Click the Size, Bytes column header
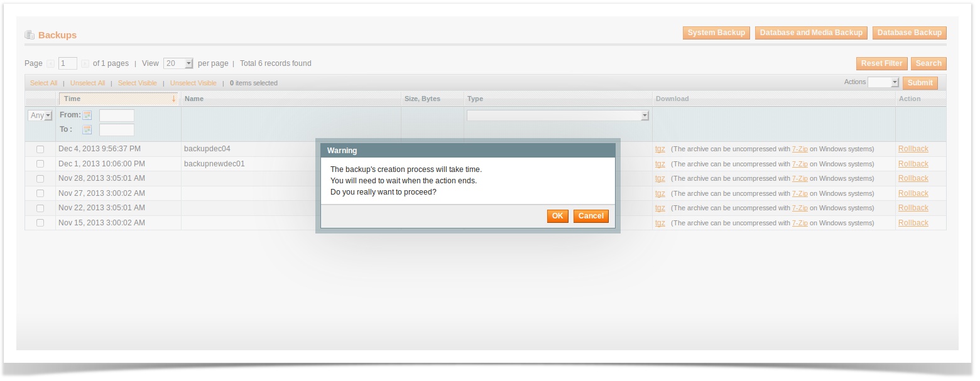The height and width of the screenshot is (381, 980). 422,99
